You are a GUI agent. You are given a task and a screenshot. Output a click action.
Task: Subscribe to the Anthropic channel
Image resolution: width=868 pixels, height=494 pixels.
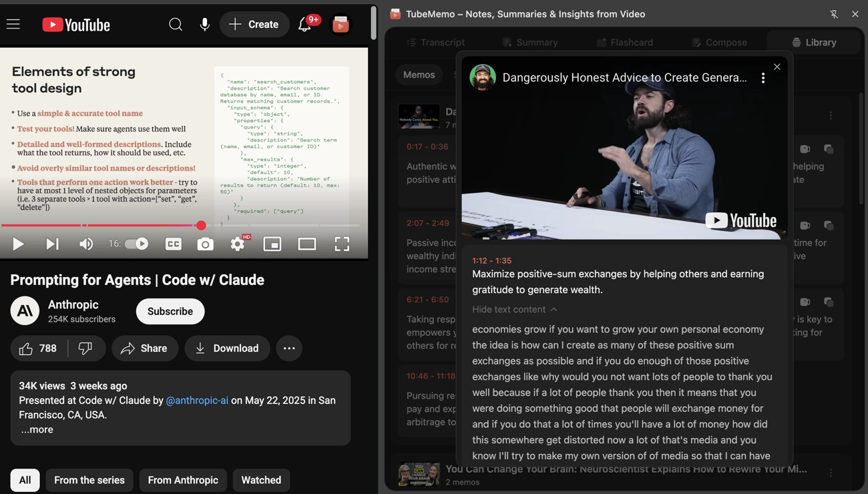[x=170, y=311]
